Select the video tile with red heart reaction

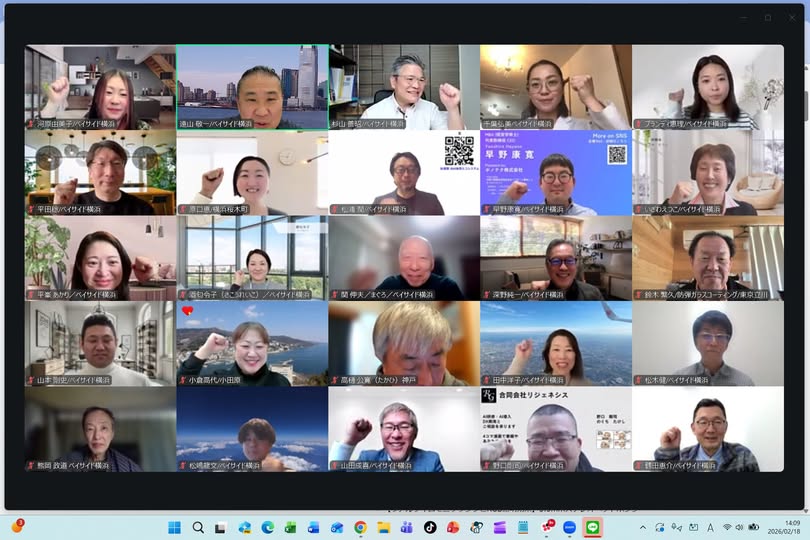coord(252,343)
